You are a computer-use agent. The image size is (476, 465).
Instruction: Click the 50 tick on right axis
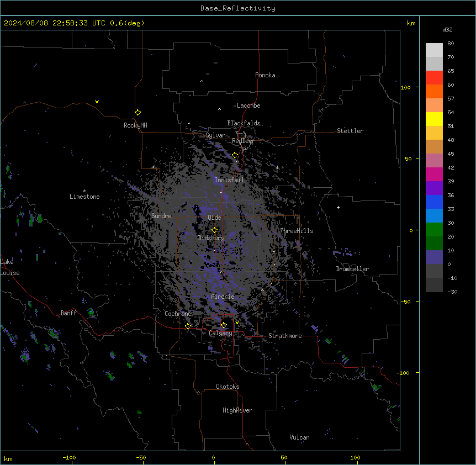tap(408, 158)
